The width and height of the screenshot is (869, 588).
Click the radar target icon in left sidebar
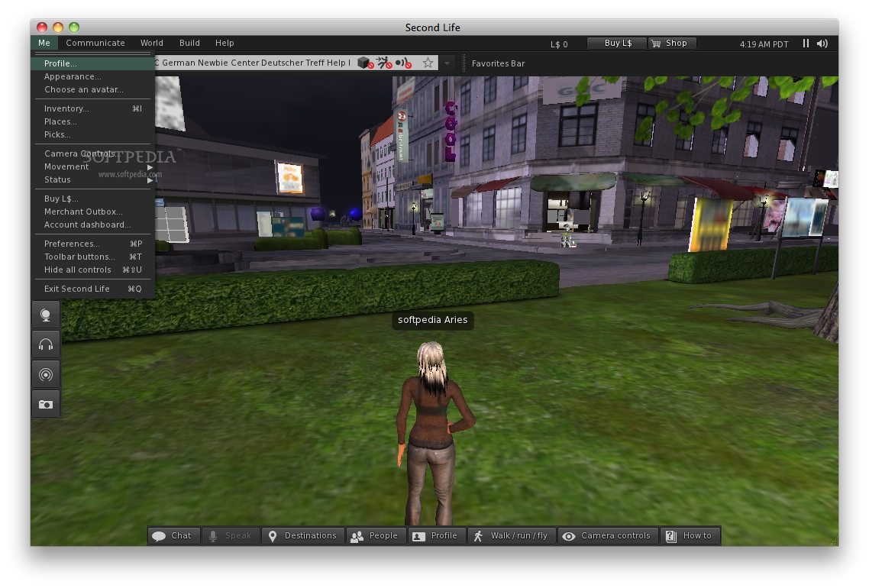46,375
